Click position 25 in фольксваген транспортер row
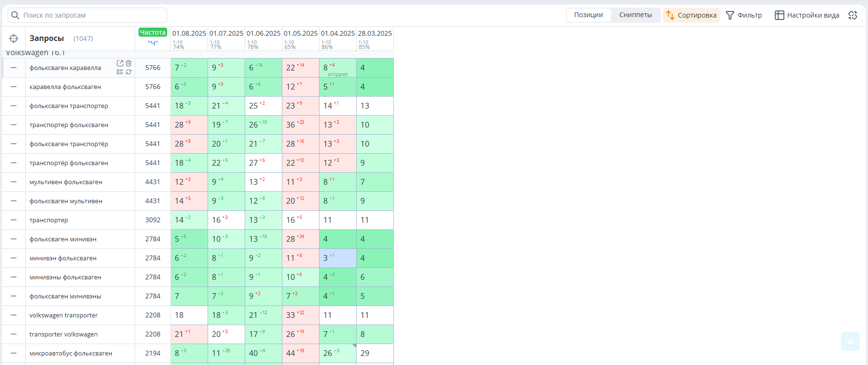Viewport: 868px width, 365px height. click(x=263, y=106)
